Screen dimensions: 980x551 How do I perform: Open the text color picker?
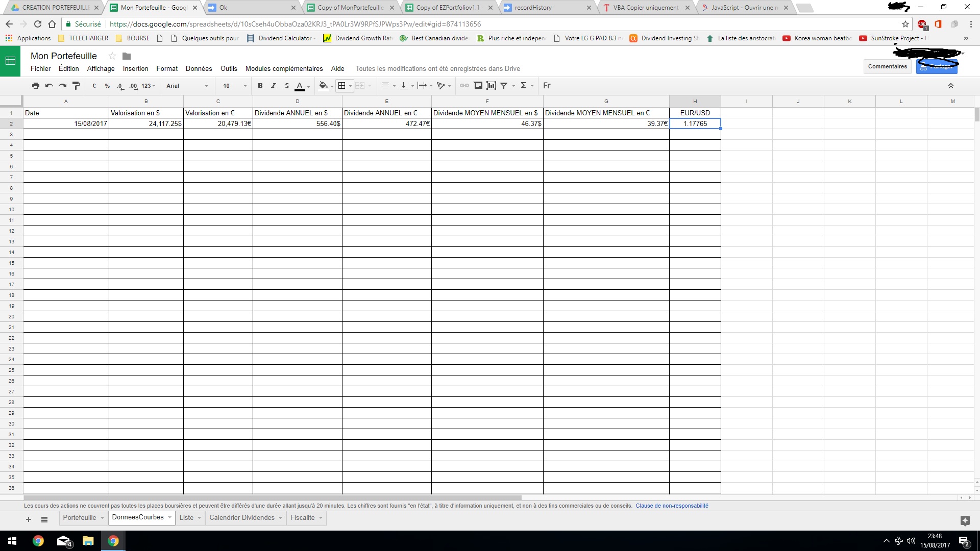[301, 86]
